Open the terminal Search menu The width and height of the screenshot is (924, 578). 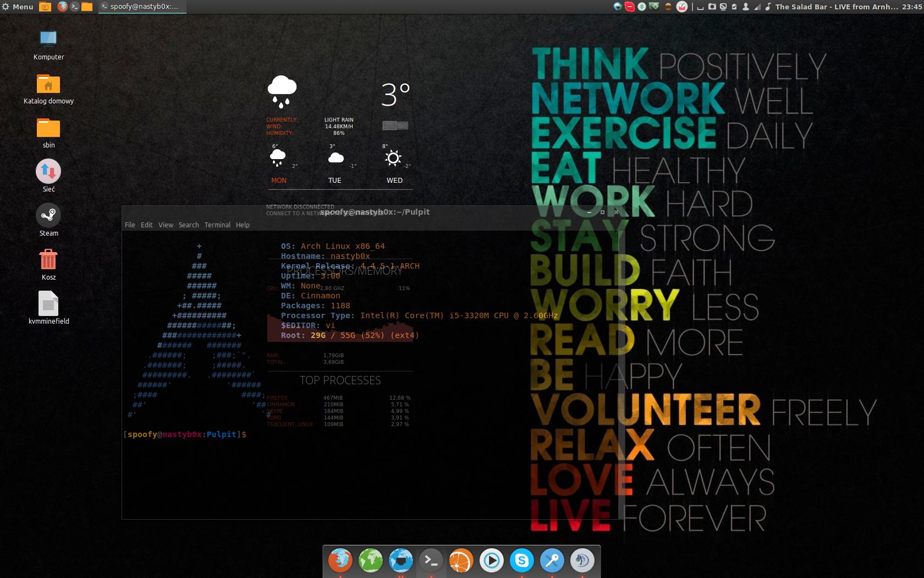click(189, 225)
